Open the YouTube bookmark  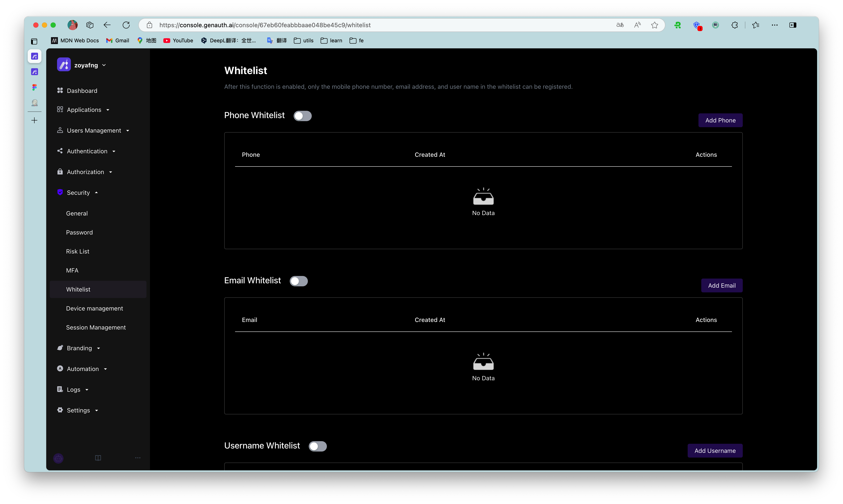click(x=178, y=40)
